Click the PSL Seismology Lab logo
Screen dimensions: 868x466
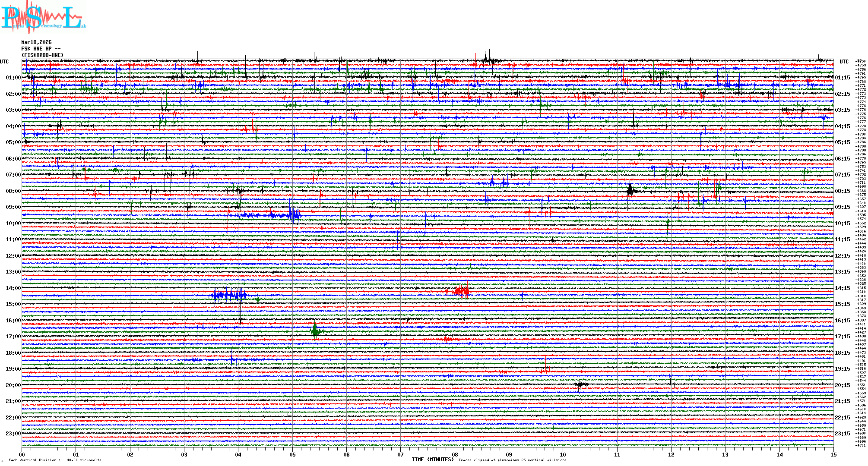(43, 17)
